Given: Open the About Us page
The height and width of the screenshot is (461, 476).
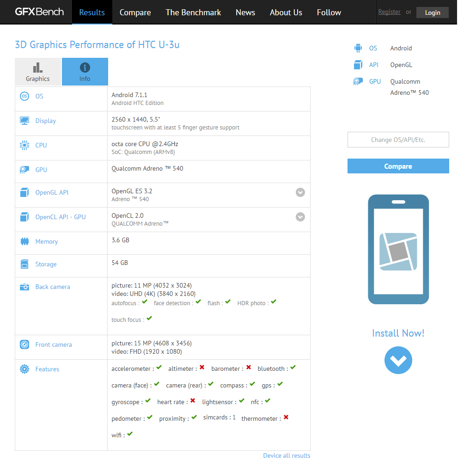Looking at the screenshot, I should [x=286, y=12].
